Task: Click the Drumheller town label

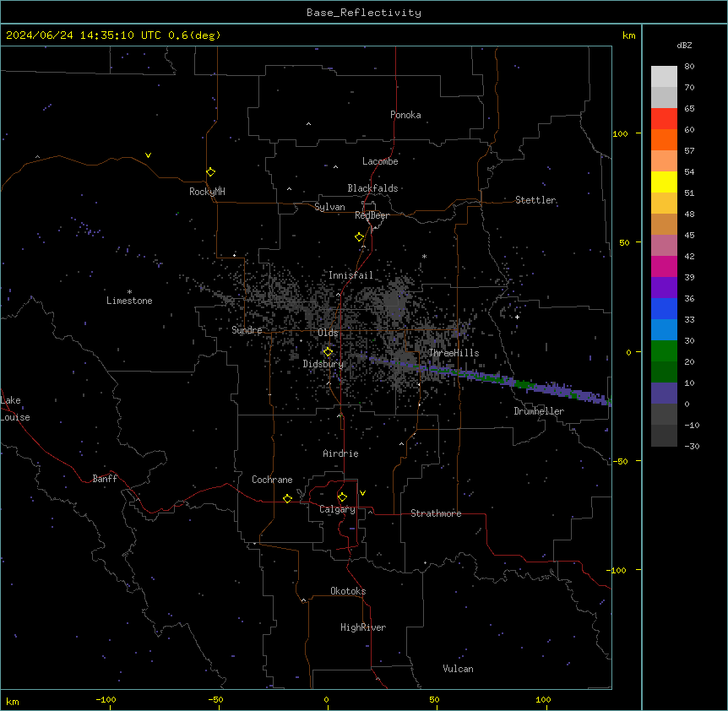Action: pos(539,411)
